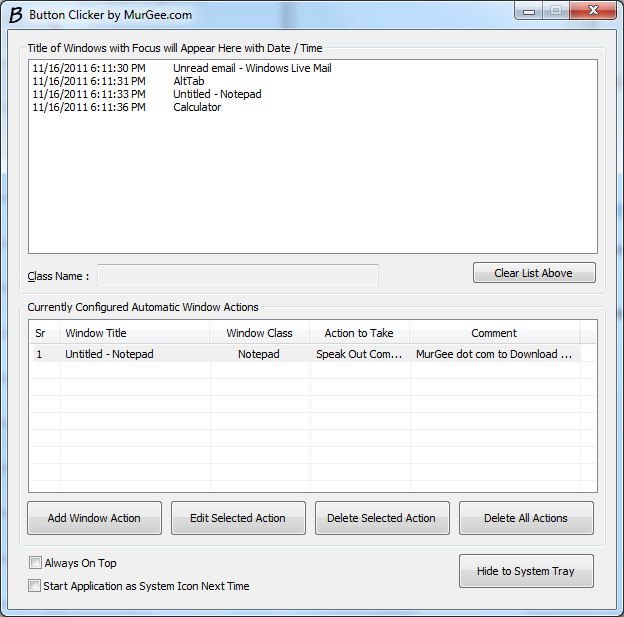Click inside the Class Name field

click(x=238, y=276)
